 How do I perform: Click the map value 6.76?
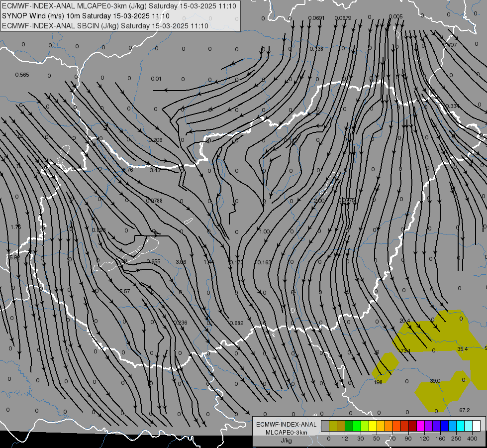[x=128, y=170]
